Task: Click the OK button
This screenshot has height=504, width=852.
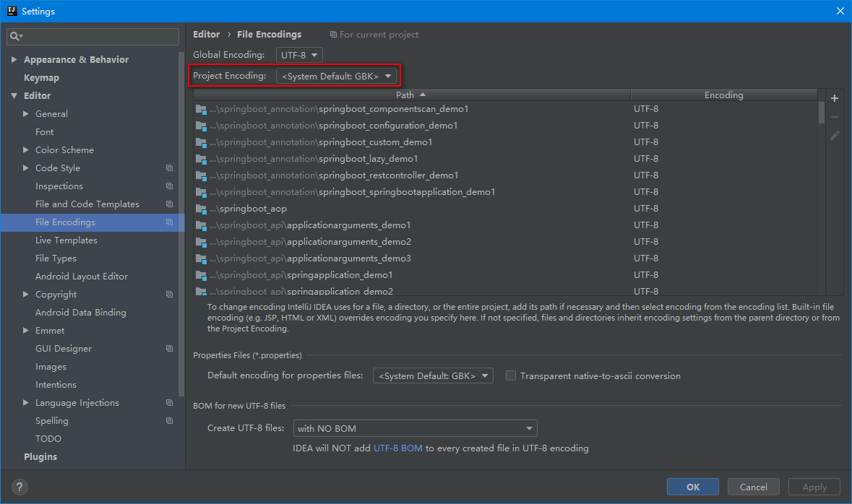Action: [693, 487]
